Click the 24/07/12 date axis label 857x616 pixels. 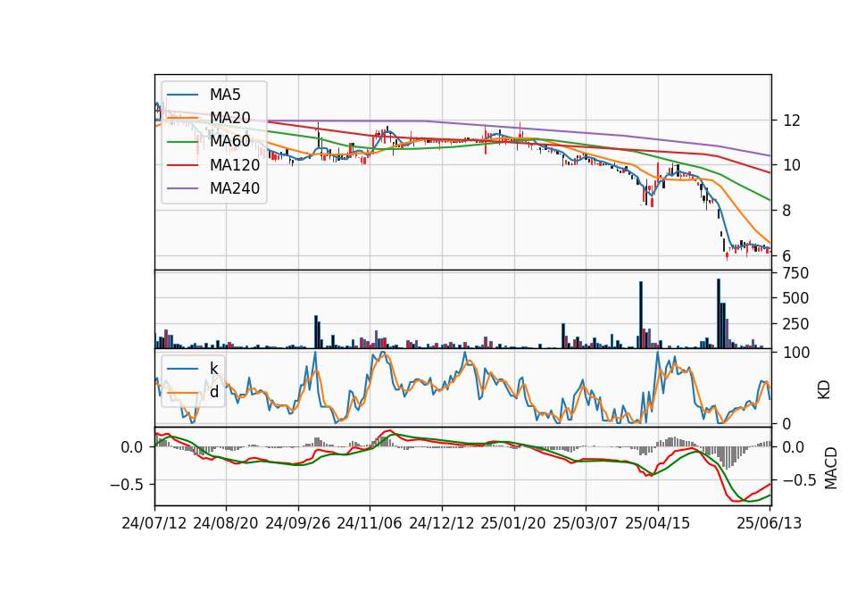tap(154, 523)
